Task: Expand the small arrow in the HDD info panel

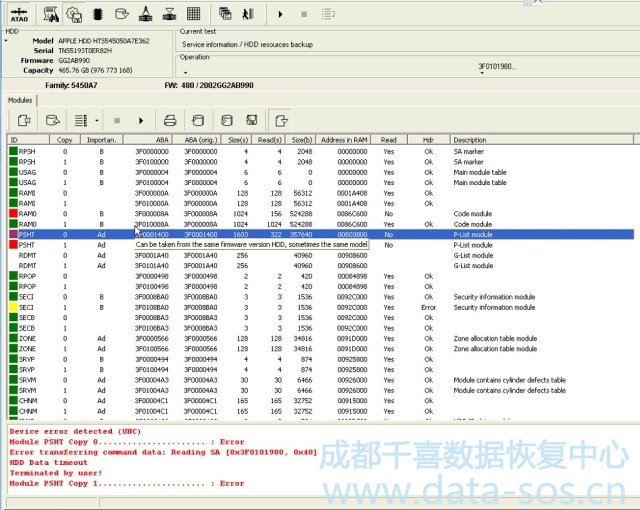Action: coord(6,41)
